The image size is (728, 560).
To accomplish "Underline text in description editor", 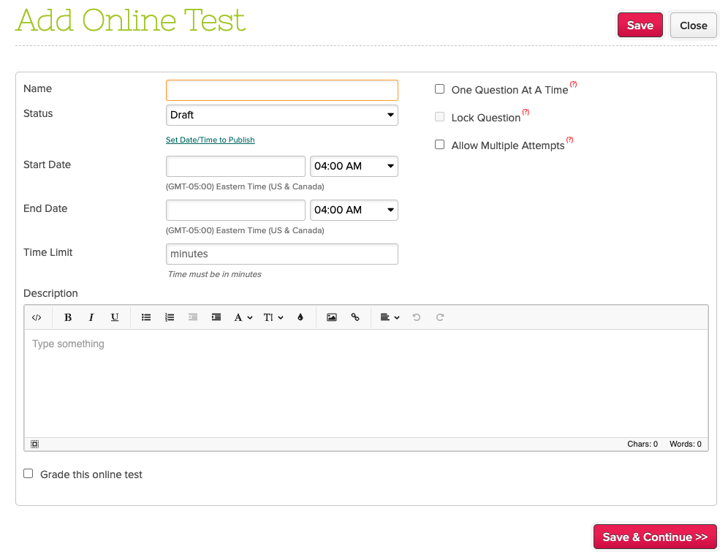I will pos(115,317).
